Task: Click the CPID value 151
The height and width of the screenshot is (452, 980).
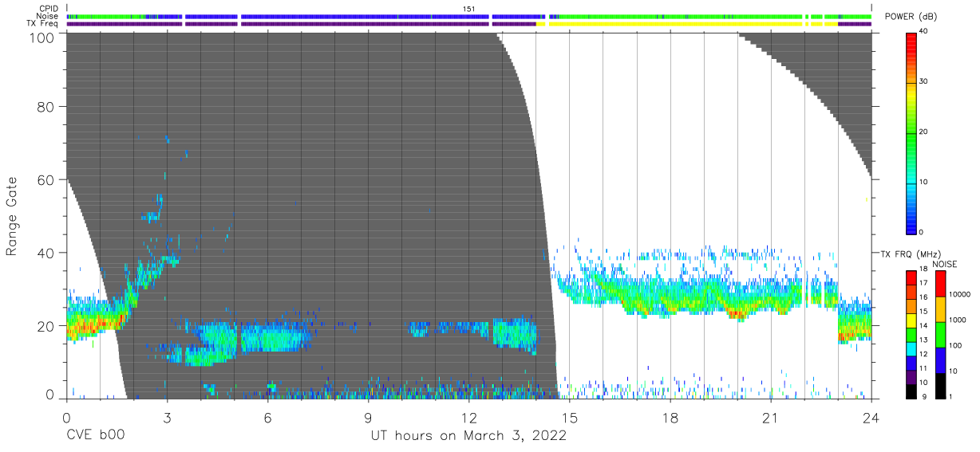Action: pos(469,9)
